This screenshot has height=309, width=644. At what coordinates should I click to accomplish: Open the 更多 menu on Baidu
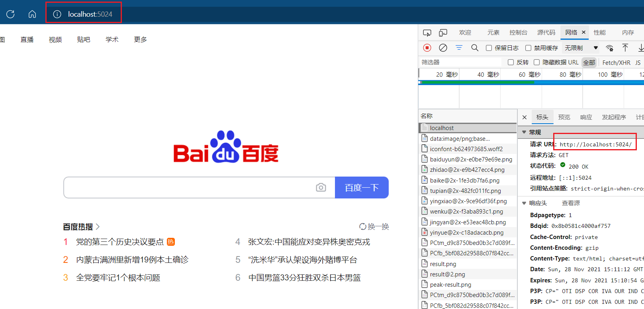140,39
